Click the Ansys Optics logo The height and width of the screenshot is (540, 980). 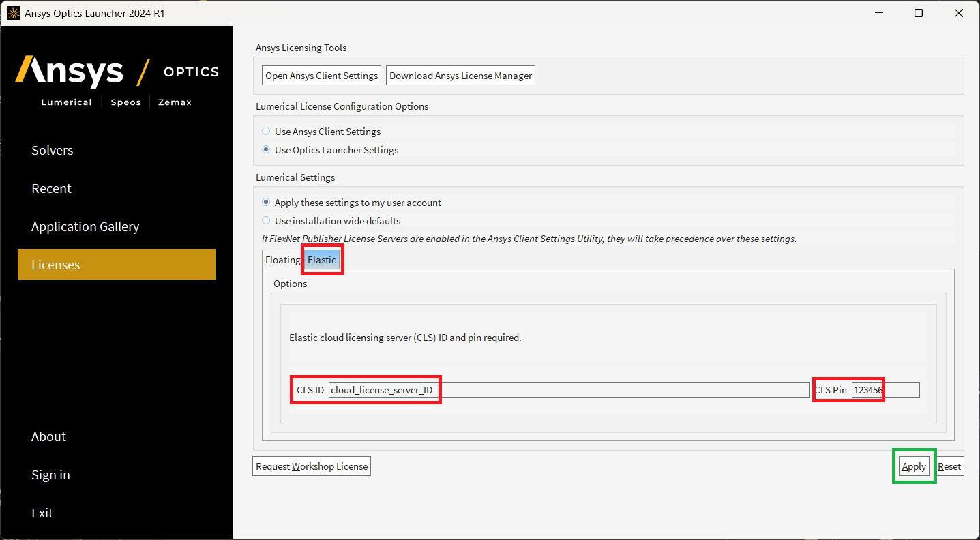(x=117, y=72)
